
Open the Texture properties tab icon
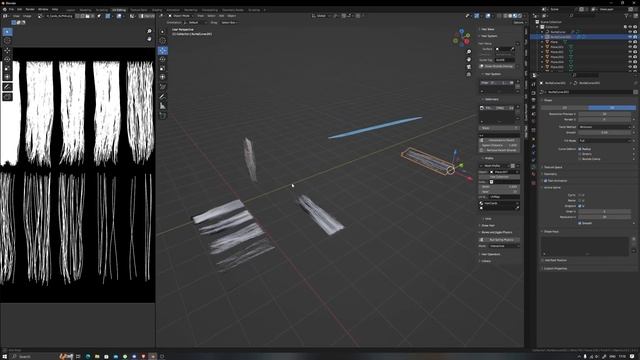pyautogui.click(x=533, y=182)
